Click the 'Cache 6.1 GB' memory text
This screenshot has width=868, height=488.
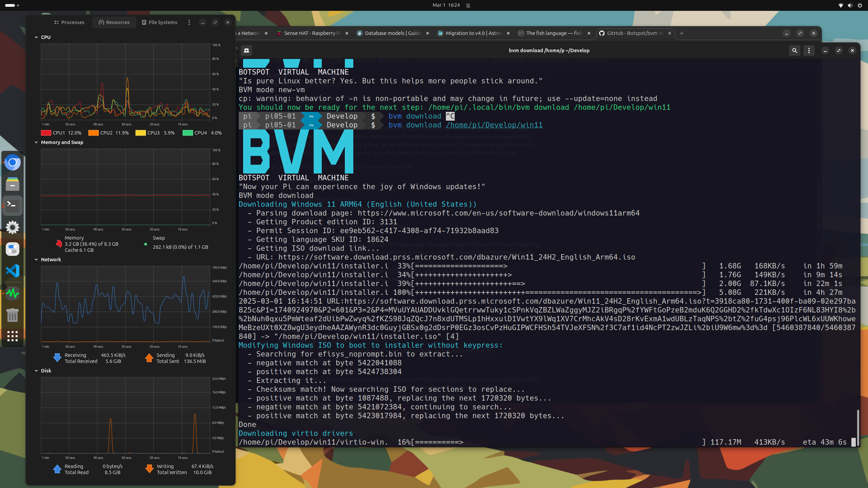coord(79,250)
